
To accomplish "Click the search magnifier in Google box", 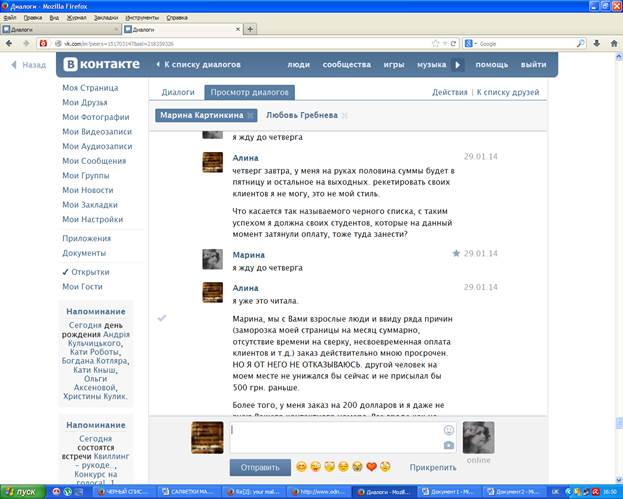I will coord(580,44).
